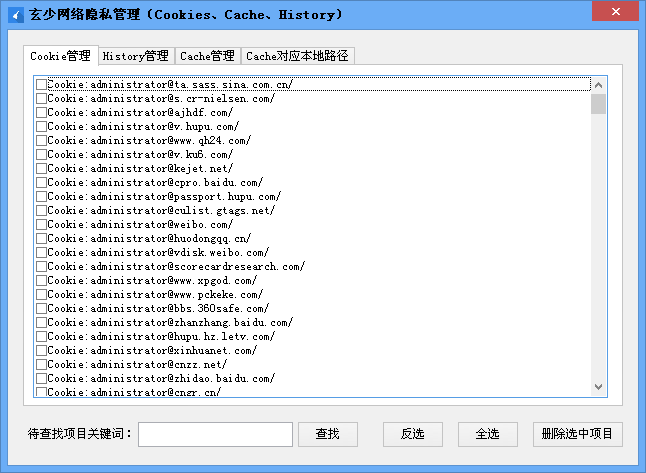Click the text Cookie:administrator@xinhuanet.com/
The height and width of the screenshot is (473, 646).
[x=152, y=351]
